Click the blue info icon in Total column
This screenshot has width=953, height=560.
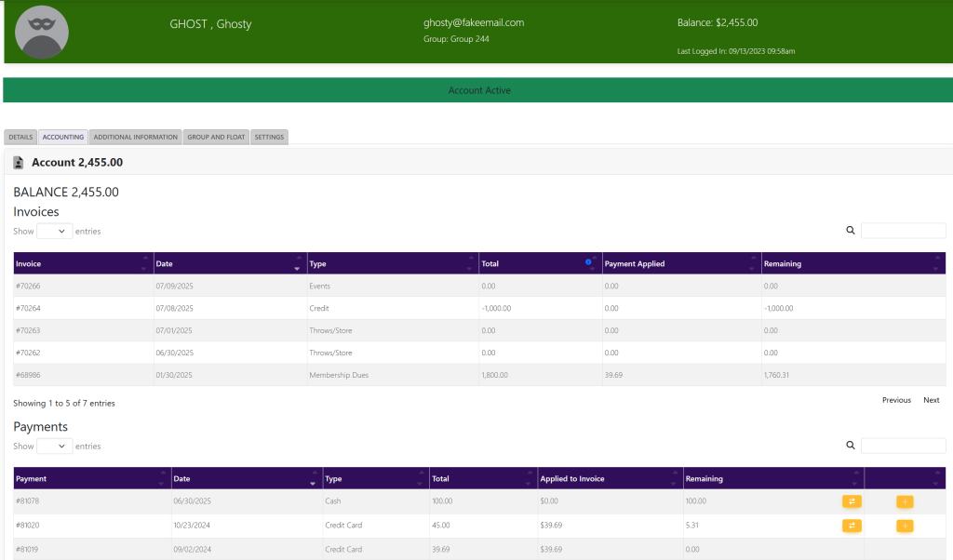point(588,262)
